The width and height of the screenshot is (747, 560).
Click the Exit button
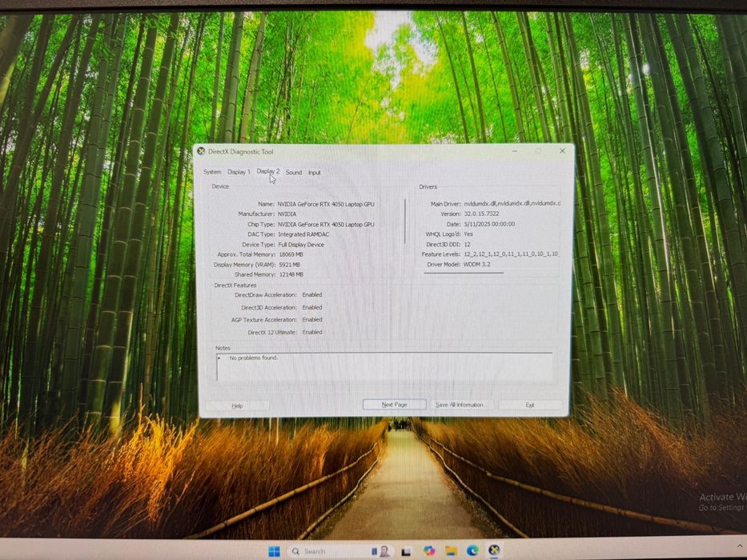coord(530,405)
